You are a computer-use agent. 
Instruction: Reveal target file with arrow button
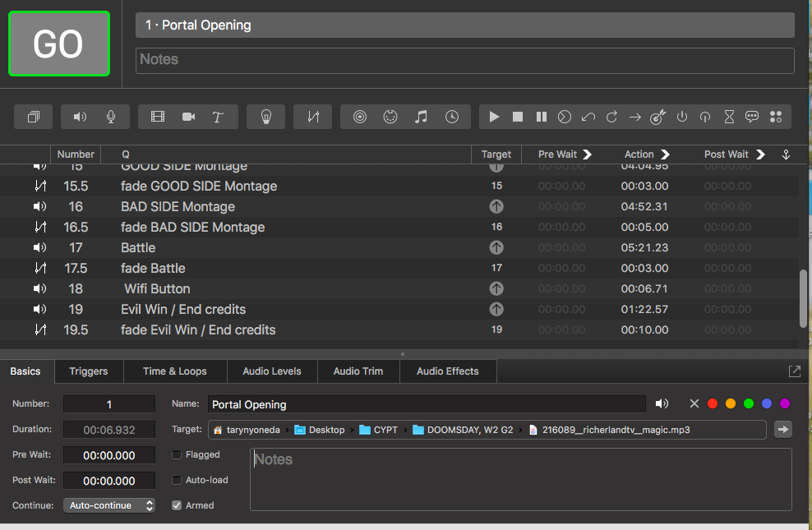coord(783,429)
